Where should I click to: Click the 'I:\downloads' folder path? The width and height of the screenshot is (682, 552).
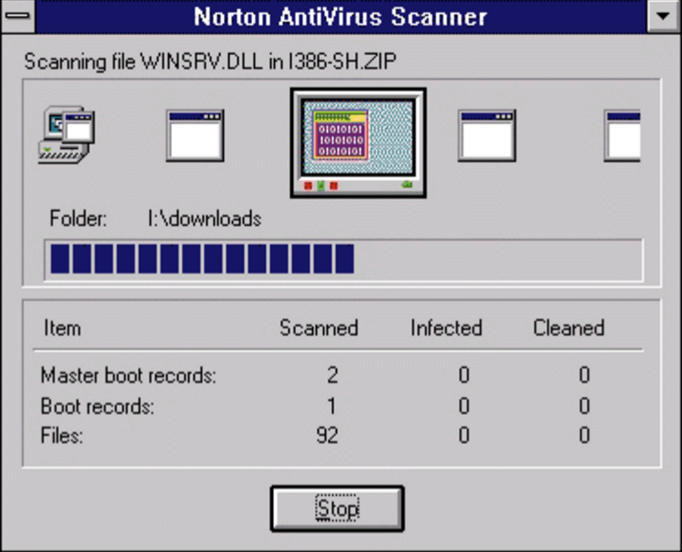(204, 219)
